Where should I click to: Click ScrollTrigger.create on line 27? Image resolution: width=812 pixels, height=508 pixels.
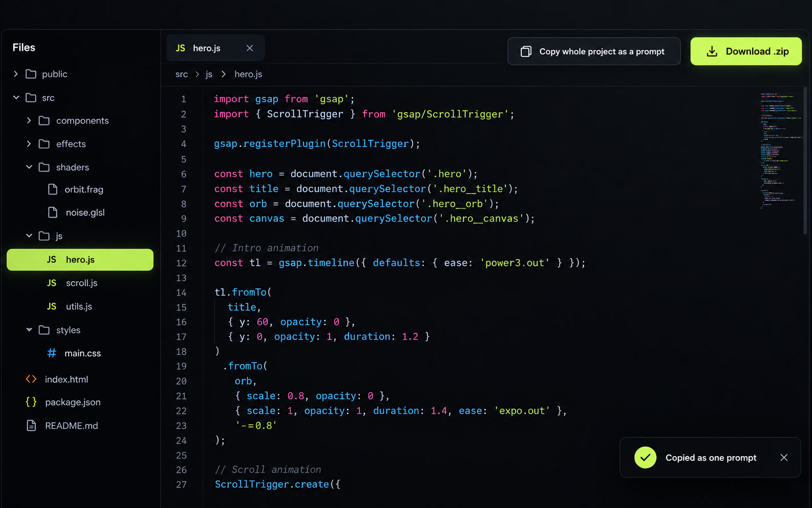tap(272, 484)
